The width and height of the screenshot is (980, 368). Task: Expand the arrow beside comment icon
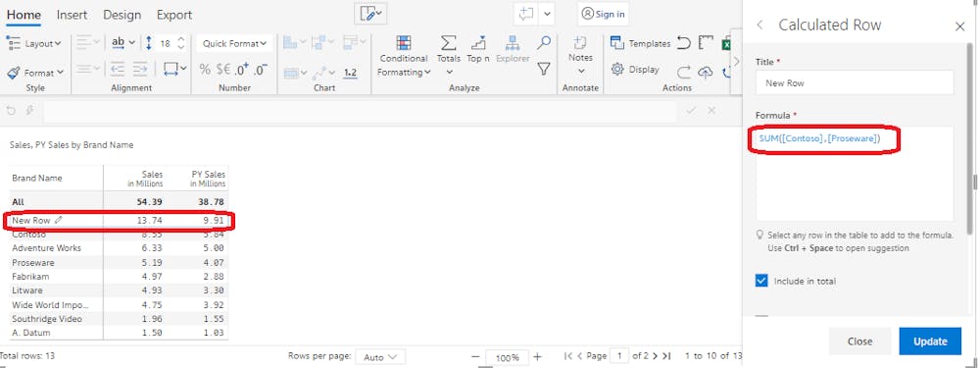[547, 14]
